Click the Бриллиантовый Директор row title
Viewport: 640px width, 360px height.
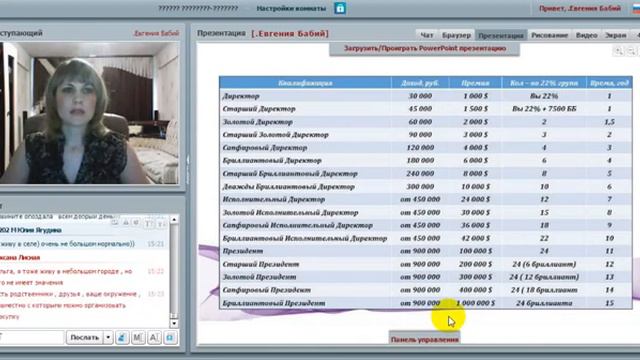[x=272, y=160]
